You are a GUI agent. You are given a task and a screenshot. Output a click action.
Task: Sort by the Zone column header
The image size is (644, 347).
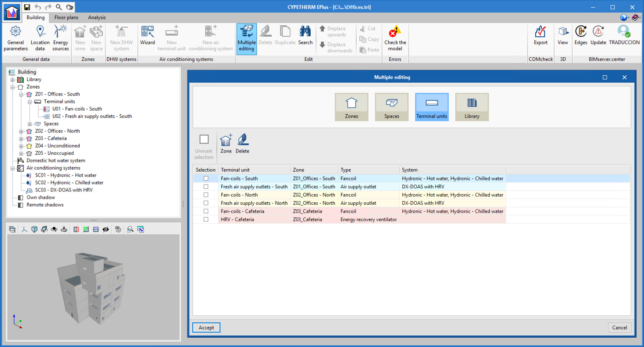pyautogui.click(x=314, y=170)
